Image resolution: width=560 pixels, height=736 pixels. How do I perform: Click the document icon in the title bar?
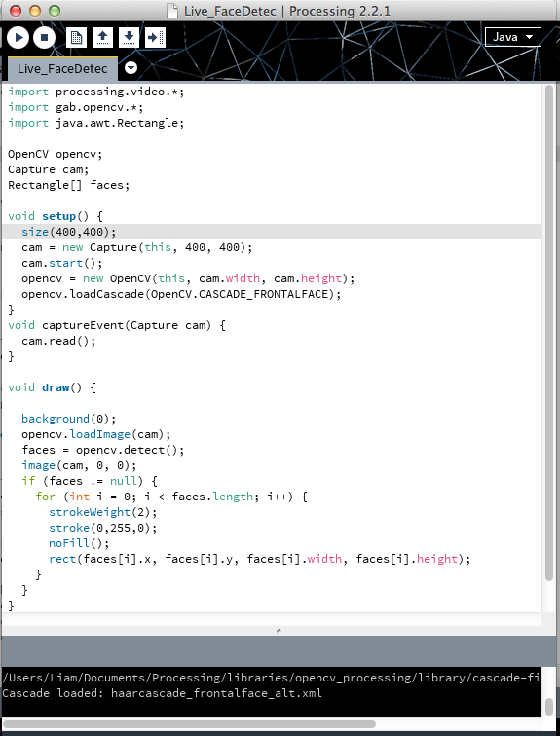pyautogui.click(x=172, y=11)
